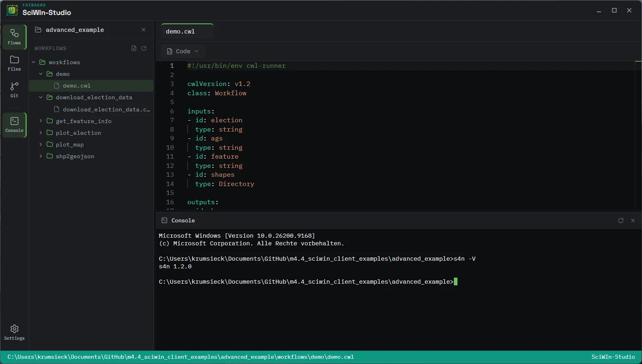Open the Code view dropdown
Viewport: 642px width, 364px height.
pyautogui.click(x=183, y=51)
